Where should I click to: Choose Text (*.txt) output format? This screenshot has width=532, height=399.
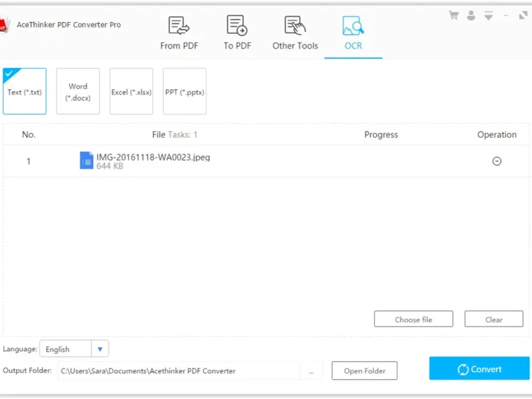click(25, 91)
